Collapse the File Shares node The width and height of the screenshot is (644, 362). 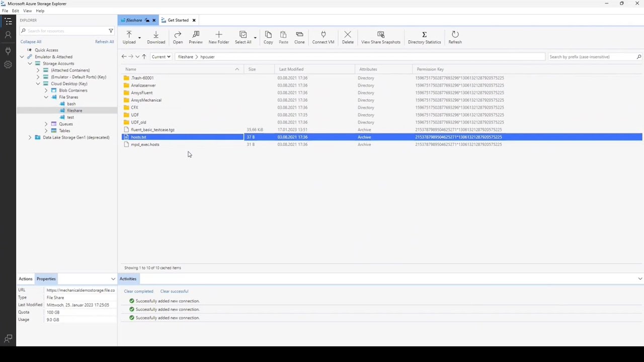(x=46, y=97)
